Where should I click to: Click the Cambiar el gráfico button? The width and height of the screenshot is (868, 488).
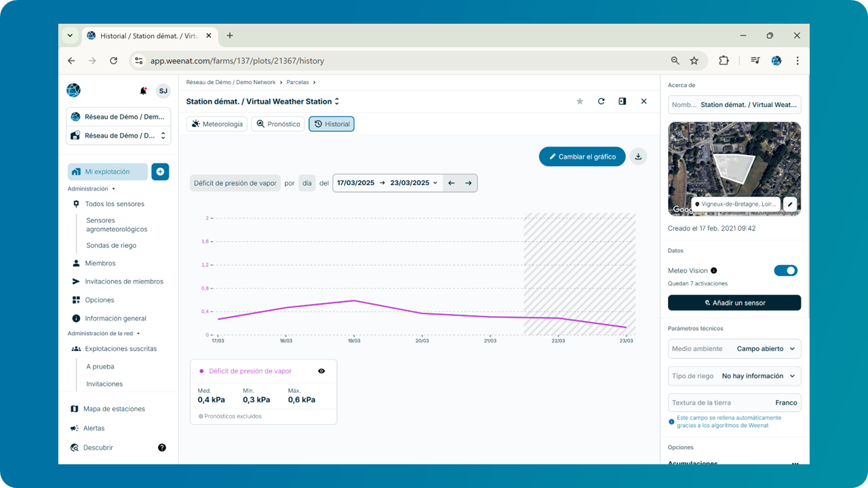[x=583, y=157]
